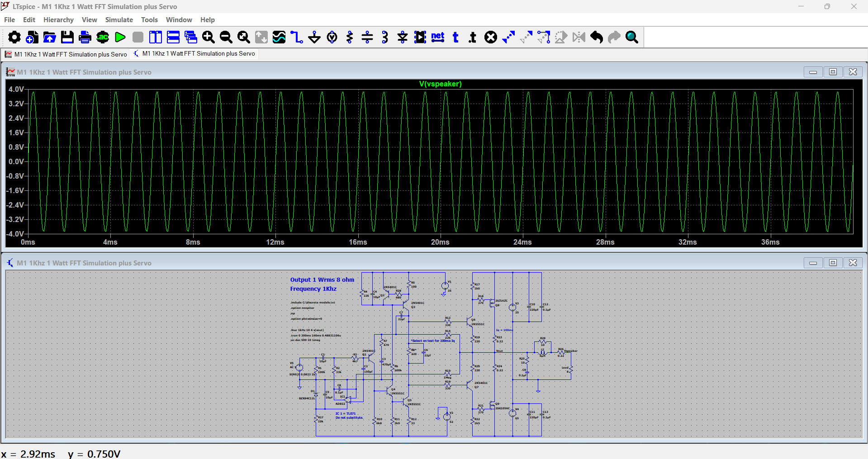Click the 0.0V vertical axis label
Viewport: 868px width, 459px height.
[16, 161]
